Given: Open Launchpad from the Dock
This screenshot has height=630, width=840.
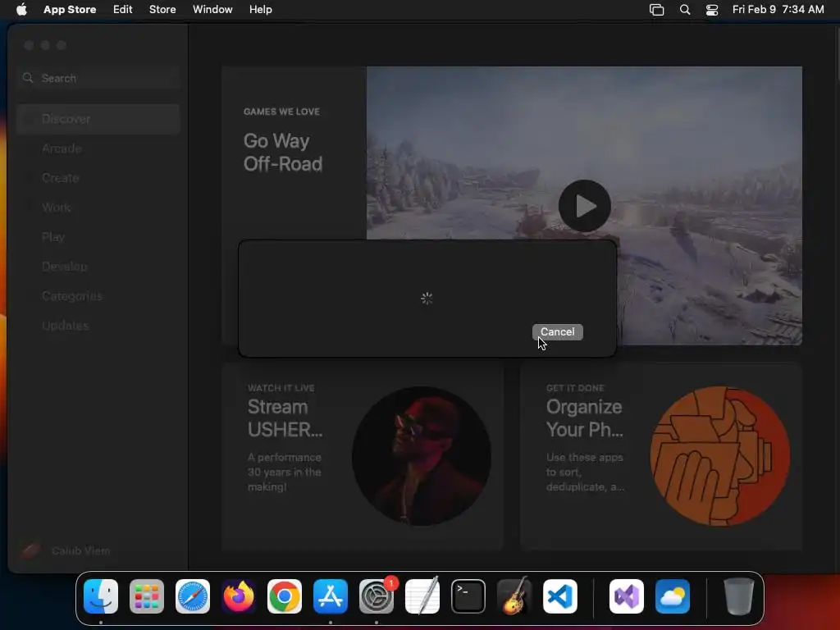Looking at the screenshot, I should [147, 596].
